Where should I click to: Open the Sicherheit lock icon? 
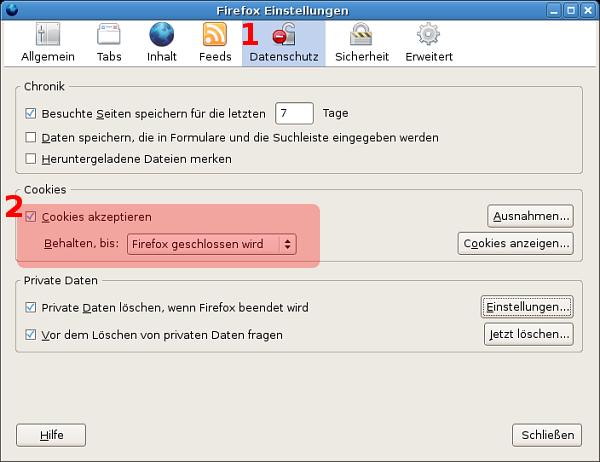(361, 34)
